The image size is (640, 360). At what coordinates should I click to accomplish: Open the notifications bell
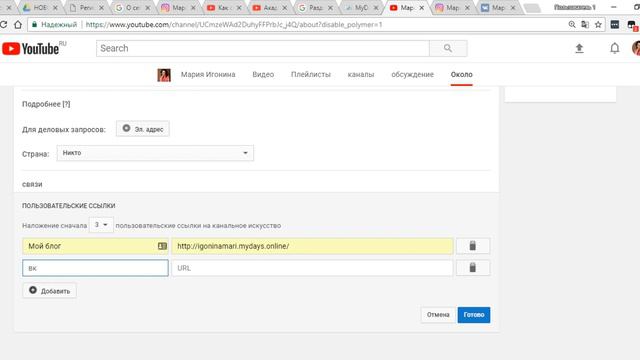614,49
